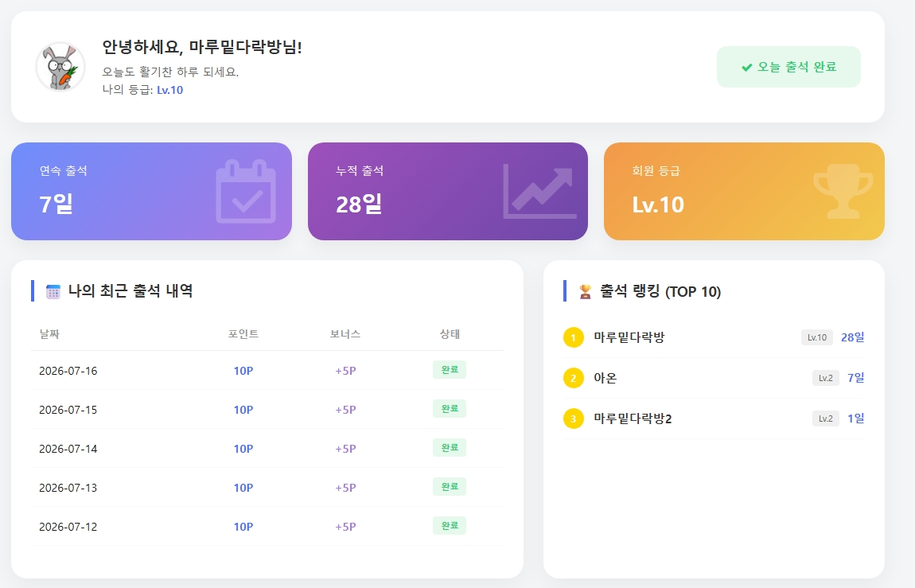This screenshot has height=588, width=915.
Task: Click 완료 status badge for 2026-07-12
Action: coord(450,526)
